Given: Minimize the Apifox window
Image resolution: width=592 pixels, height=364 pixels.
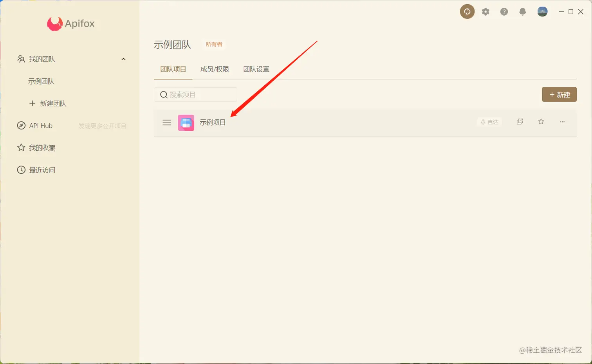Looking at the screenshot, I should coord(561,12).
